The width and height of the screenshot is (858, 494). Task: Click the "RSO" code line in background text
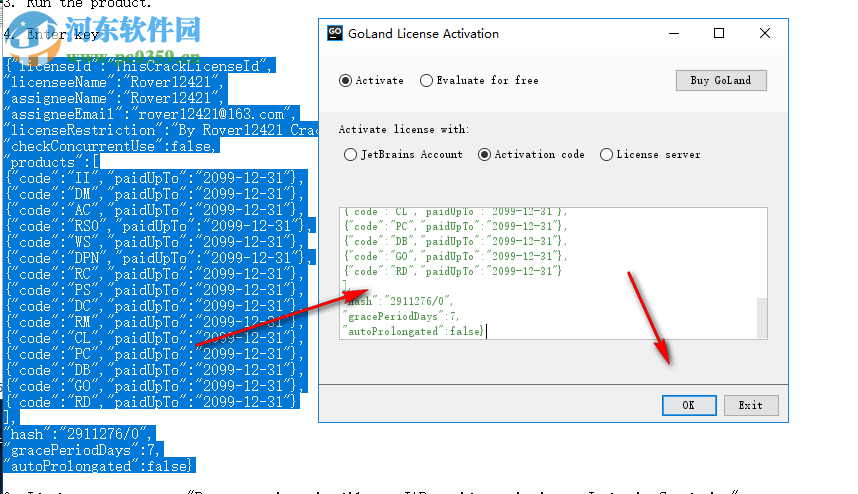[x=159, y=226]
